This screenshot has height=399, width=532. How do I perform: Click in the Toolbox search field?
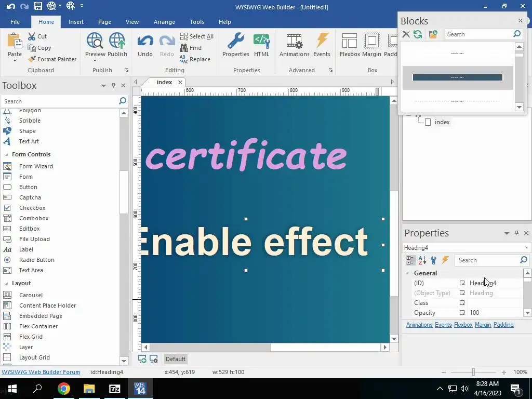pos(60,101)
